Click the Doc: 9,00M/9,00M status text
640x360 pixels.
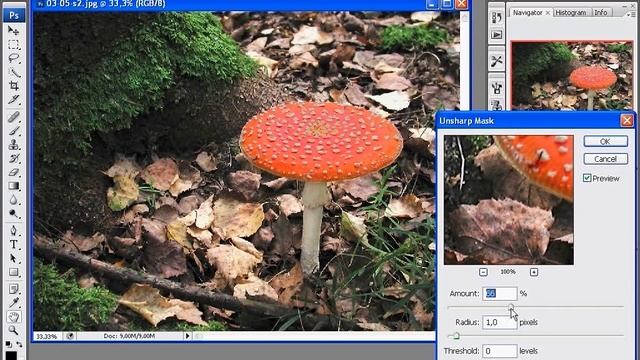(x=129, y=336)
